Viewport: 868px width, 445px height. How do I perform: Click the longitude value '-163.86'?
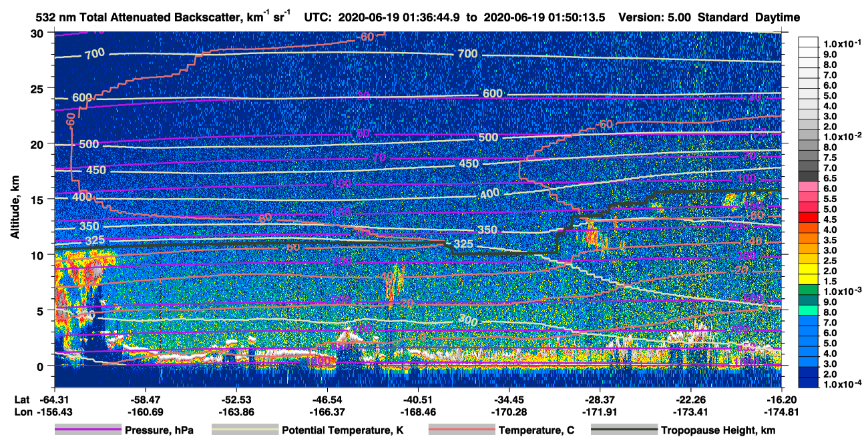(x=236, y=412)
